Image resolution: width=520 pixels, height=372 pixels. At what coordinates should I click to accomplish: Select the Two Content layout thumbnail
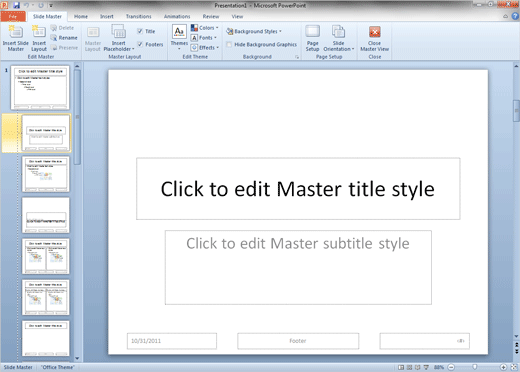pos(46,256)
